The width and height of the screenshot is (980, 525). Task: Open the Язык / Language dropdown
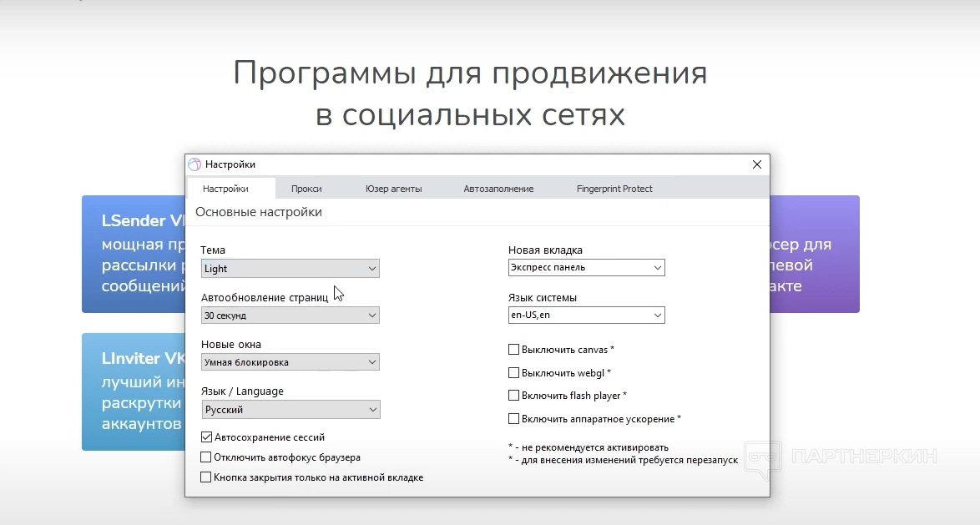290,410
